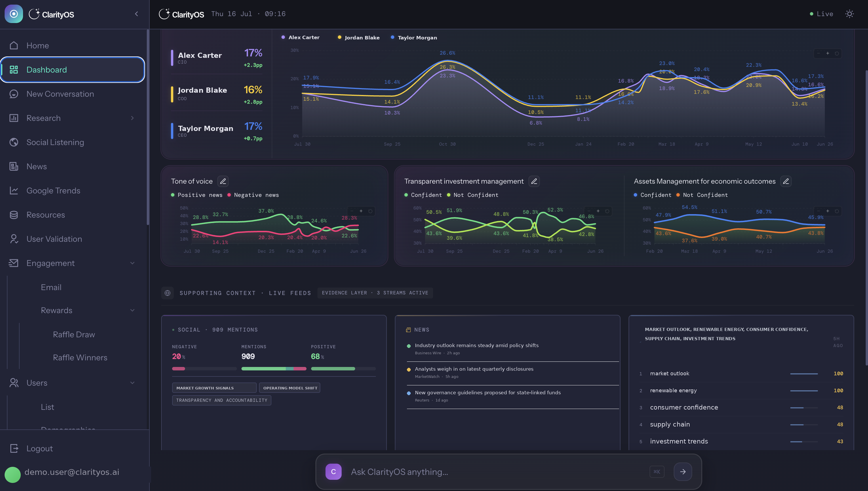Expand the Research submenu chevron

coord(132,118)
